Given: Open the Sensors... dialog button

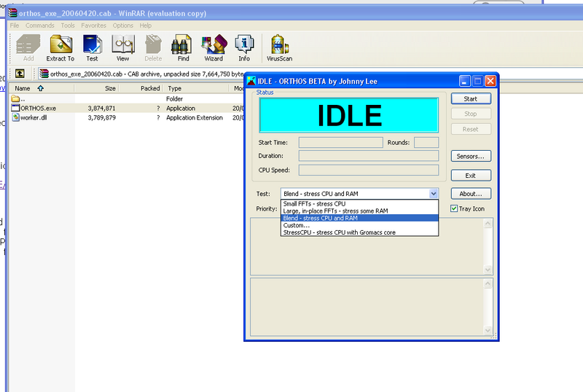Looking at the screenshot, I should click(471, 156).
